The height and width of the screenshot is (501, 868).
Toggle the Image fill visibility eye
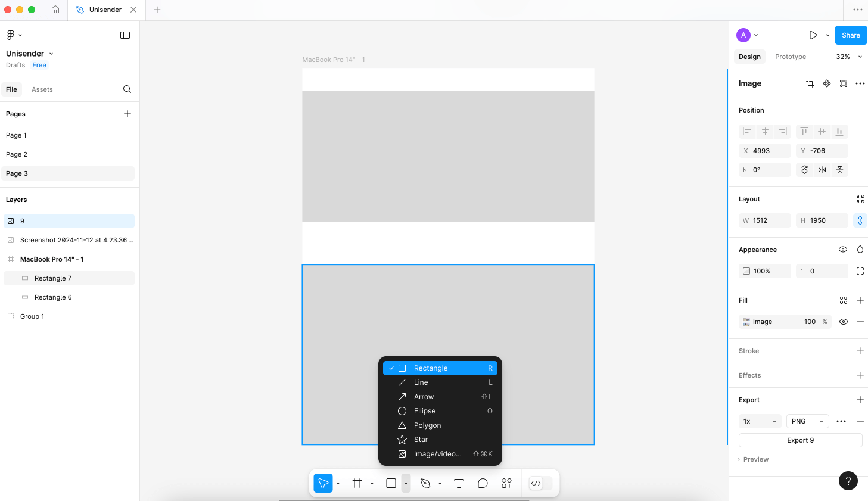[844, 322]
